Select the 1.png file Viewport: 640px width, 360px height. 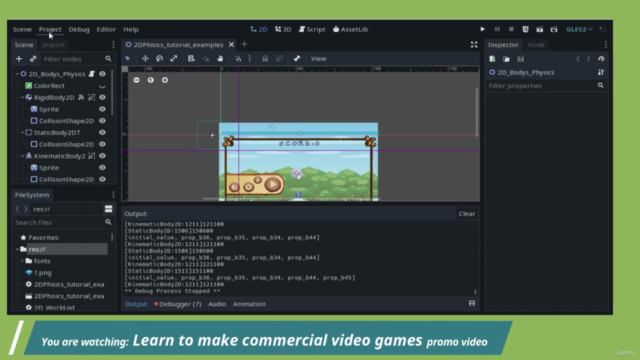click(x=42, y=273)
